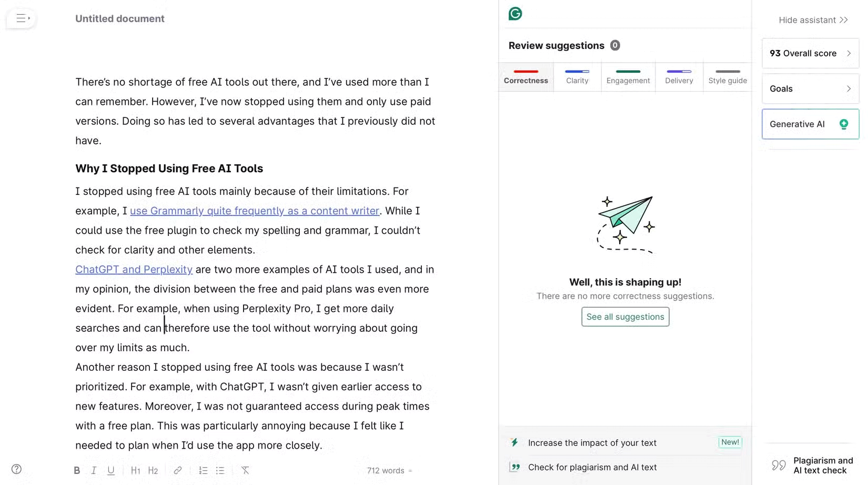Image resolution: width=868 pixels, height=485 pixels.
Task: Open the hamburger menu in top-left corner
Action: click(22, 18)
